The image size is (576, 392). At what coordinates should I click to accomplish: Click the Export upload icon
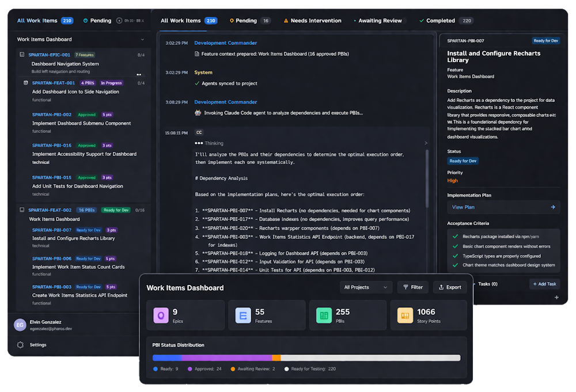coord(441,287)
